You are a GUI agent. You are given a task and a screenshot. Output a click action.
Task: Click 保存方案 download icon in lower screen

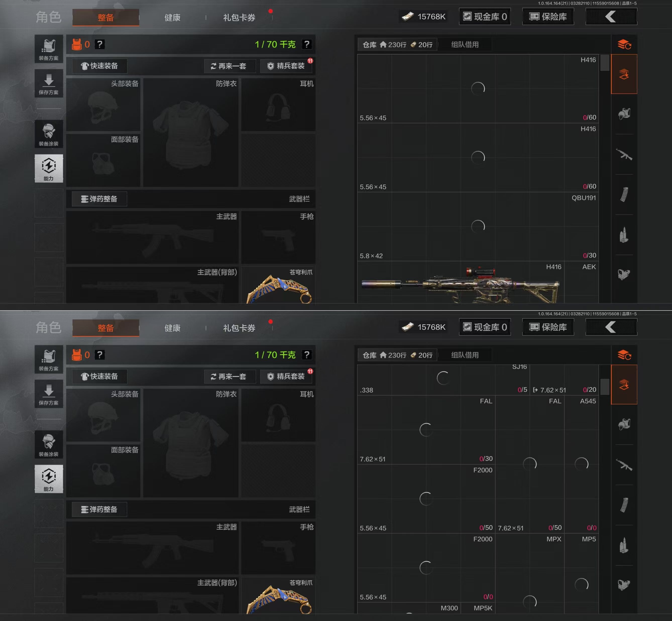(x=49, y=393)
